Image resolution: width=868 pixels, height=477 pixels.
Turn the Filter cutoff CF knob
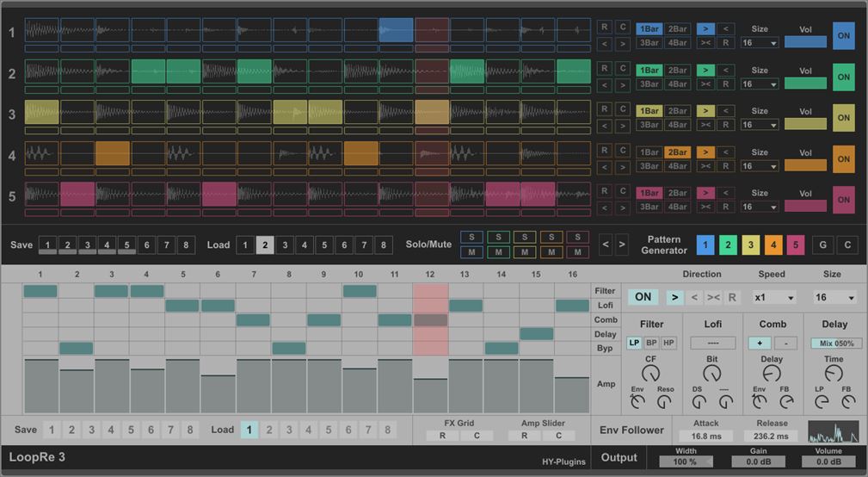651,373
